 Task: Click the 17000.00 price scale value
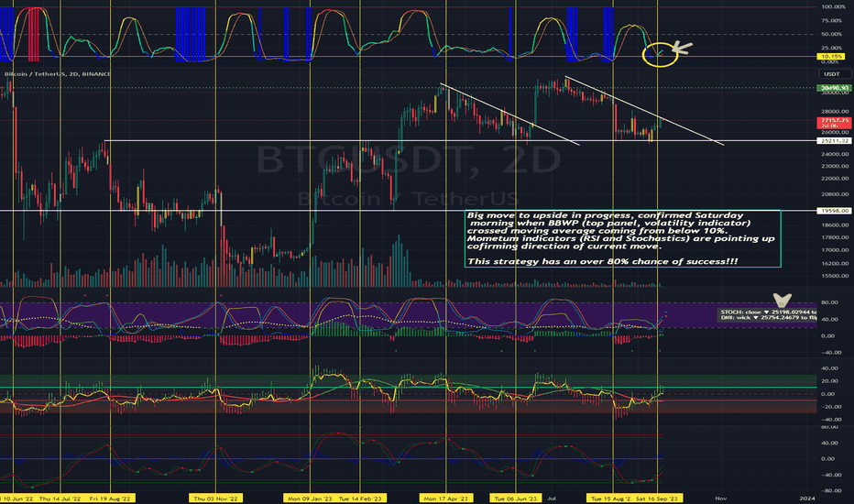pos(835,251)
